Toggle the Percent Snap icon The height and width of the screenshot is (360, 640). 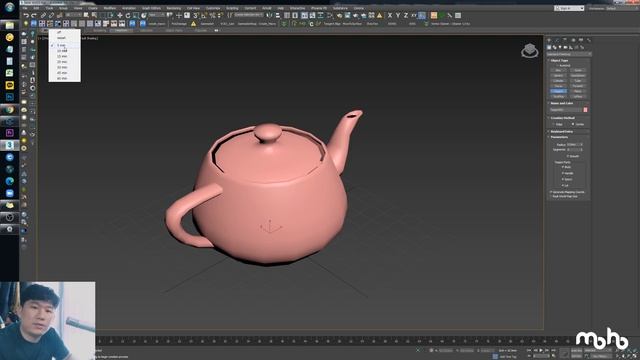point(212,16)
